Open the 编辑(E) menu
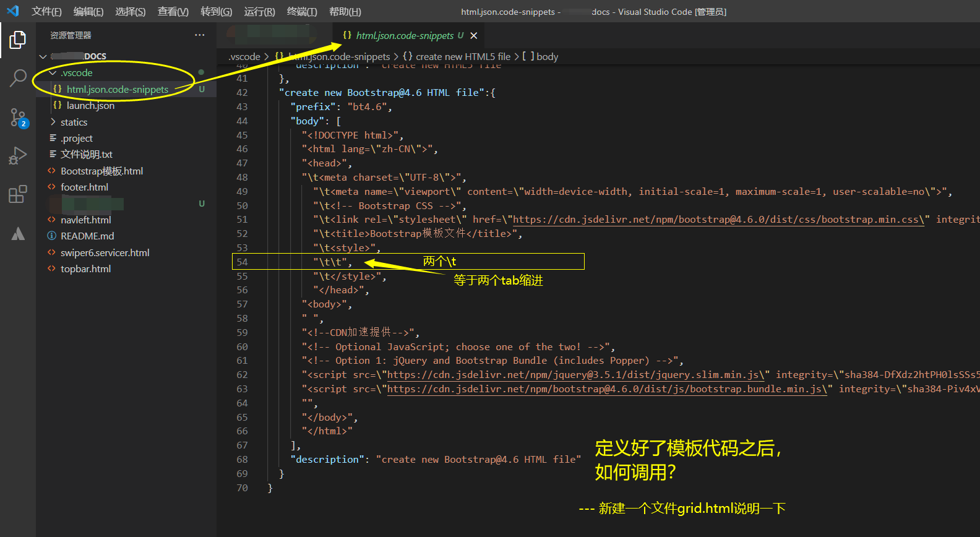Image resolution: width=980 pixels, height=537 pixels. click(88, 12)
